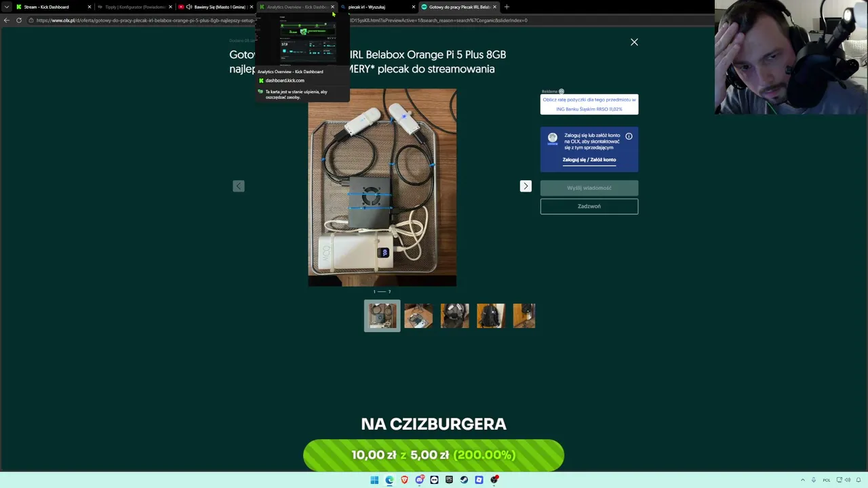Close the Tipply Konfigurator tab

pos(170,7)
